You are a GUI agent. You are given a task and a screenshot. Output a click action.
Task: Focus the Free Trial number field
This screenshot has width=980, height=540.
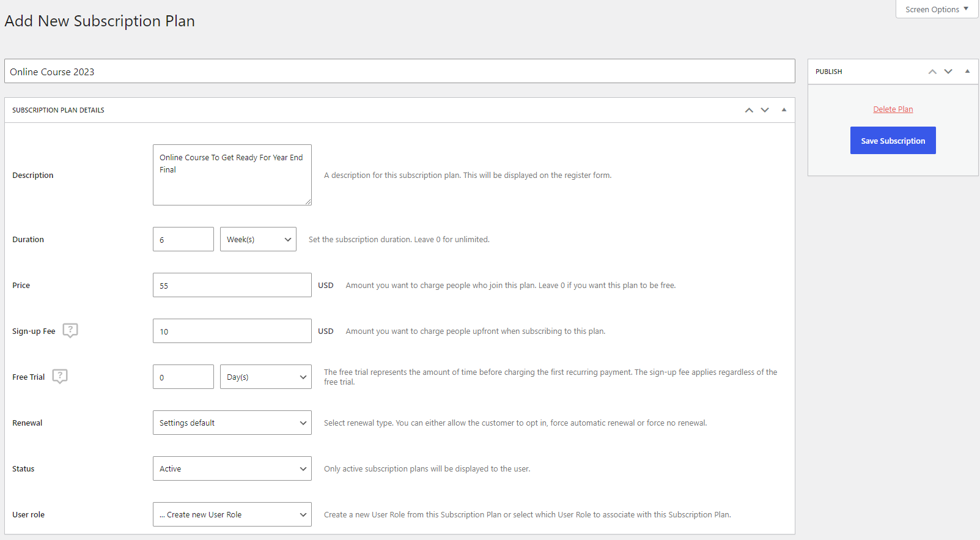[x=183, y=377]
